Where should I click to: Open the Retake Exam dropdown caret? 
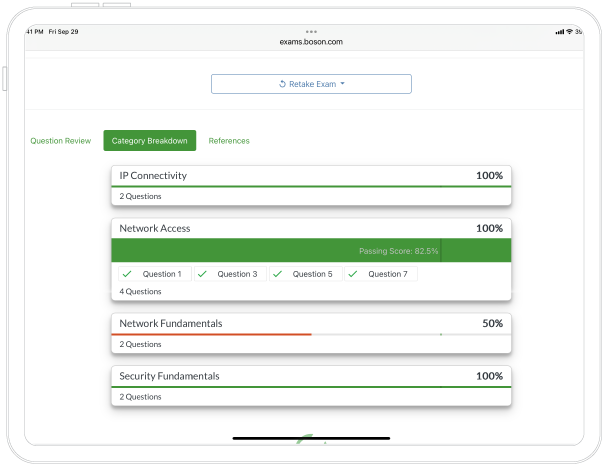342,84
